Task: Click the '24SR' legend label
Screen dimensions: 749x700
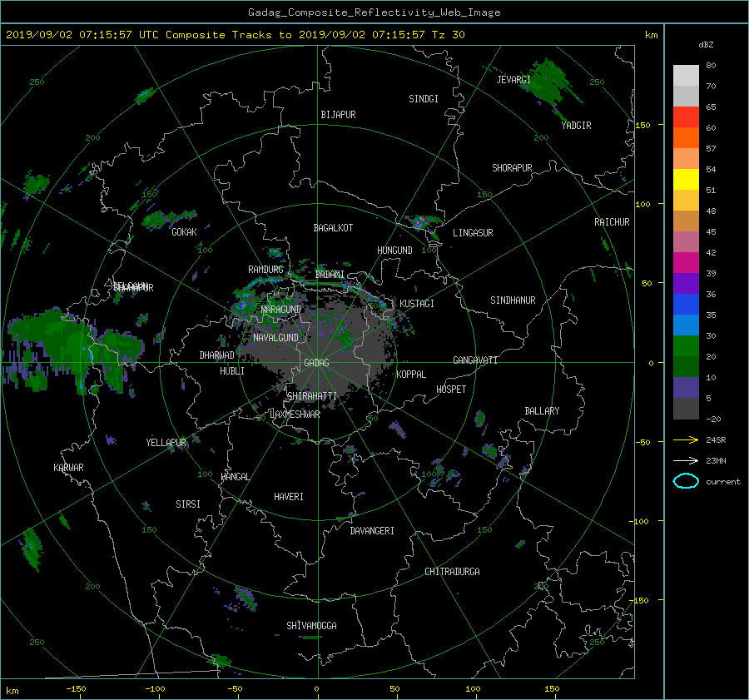Action: (x=716, y=440)
